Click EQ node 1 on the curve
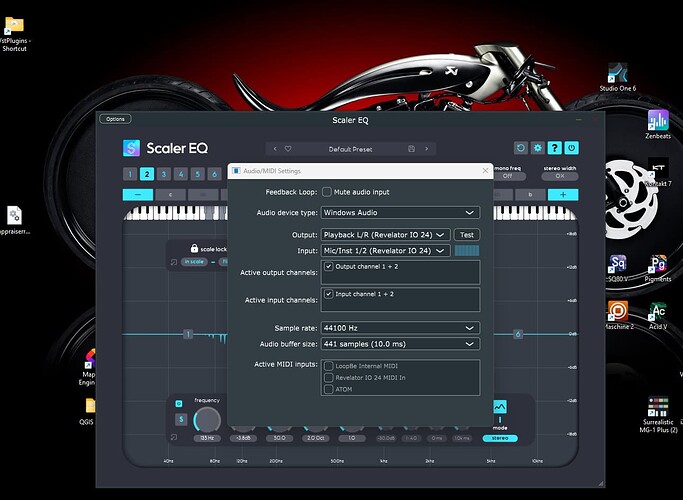Image resolution: width=683 pixels, height=500 pixels. [188, 334]
